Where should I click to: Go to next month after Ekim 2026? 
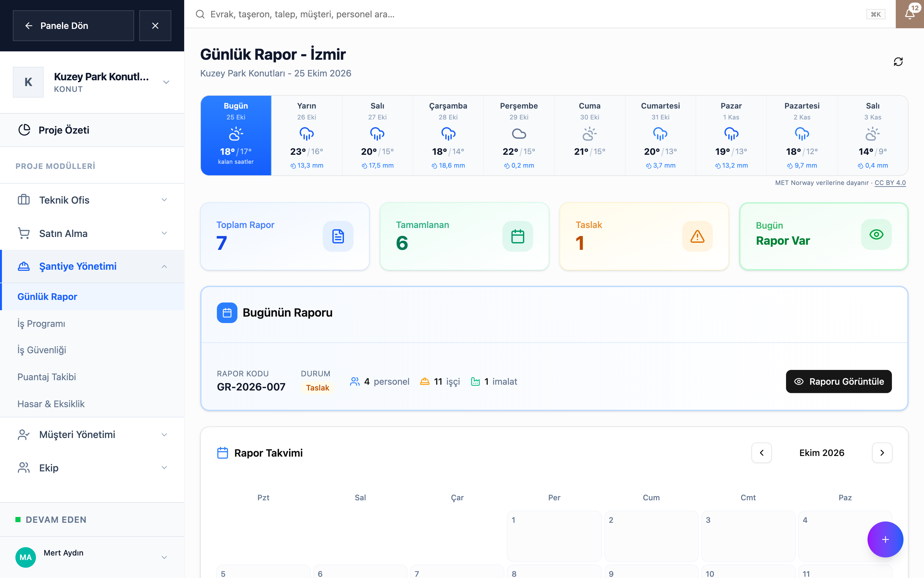click(882, 453)
